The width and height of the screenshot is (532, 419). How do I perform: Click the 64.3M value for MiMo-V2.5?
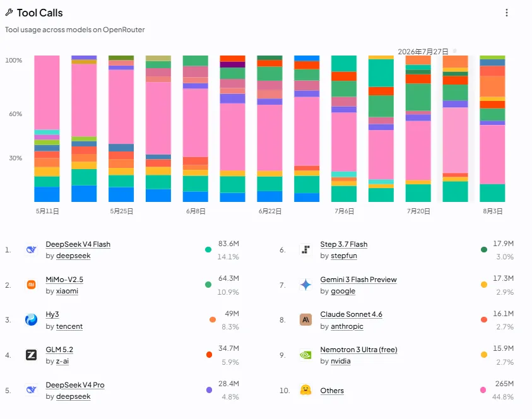tap(228, 278)
